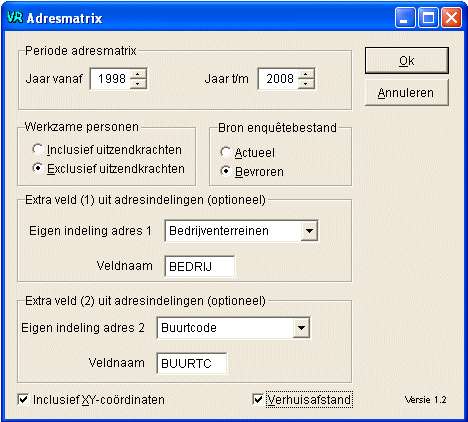Click the BEDRIJ veldnaam input field
Screen dimensions: 468x422
tap(200, 266)
